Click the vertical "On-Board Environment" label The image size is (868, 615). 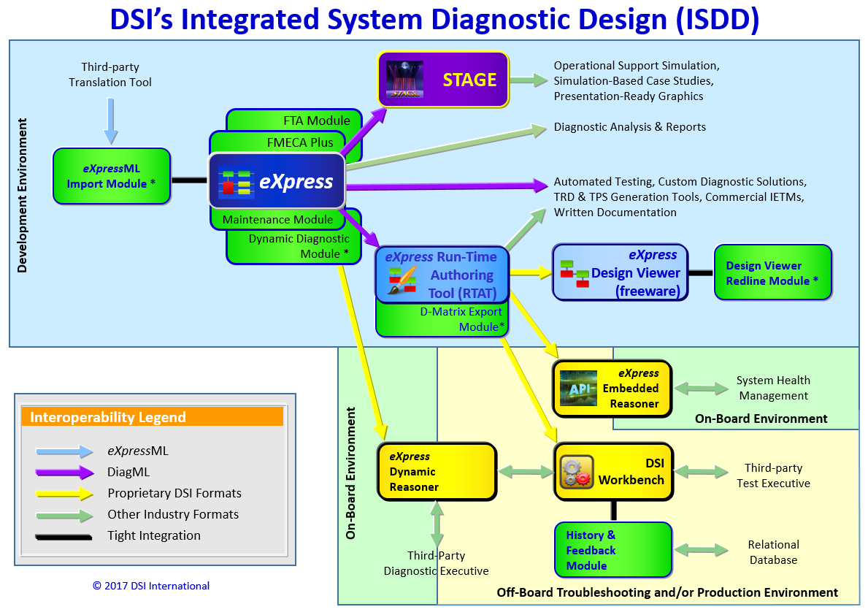click(350, 474)
